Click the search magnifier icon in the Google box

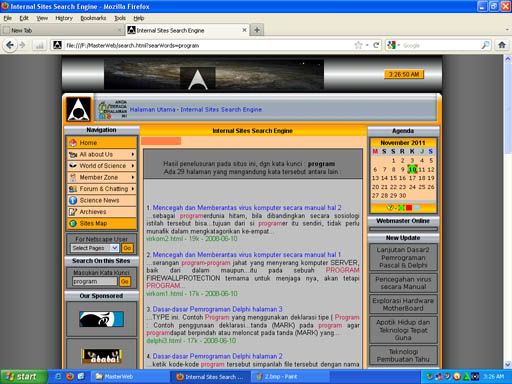click(485, 45)
